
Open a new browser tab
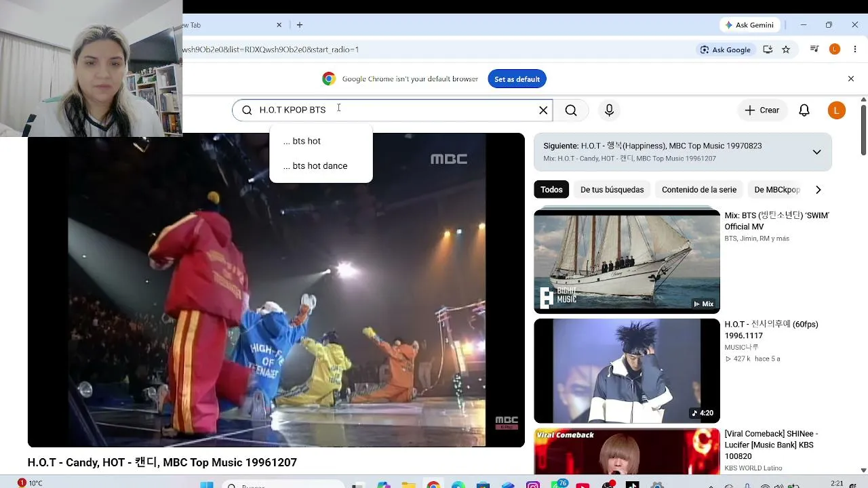click(x=300, y=25)
